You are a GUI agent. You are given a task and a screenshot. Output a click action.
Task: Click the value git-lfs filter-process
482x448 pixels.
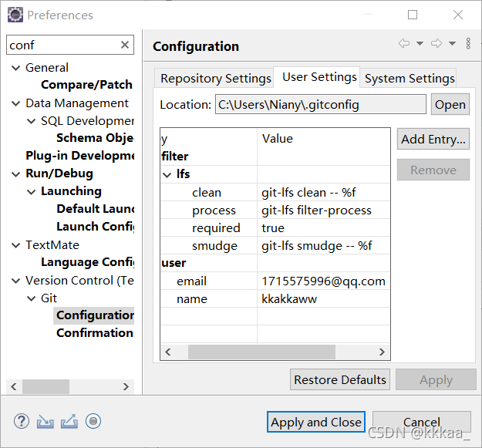tap(316, 211)
